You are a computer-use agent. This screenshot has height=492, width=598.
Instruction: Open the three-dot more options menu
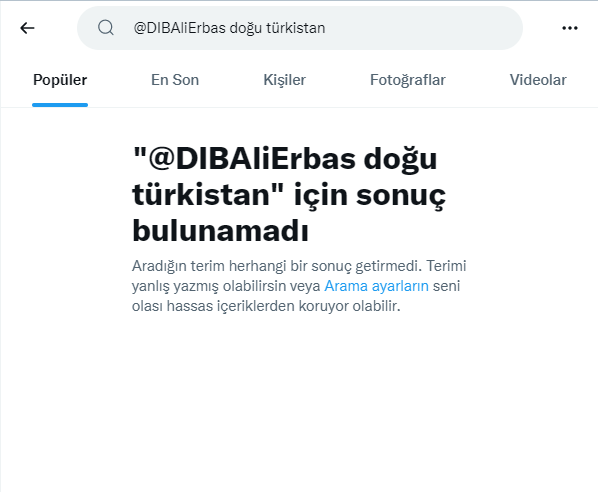coord(570,28)
